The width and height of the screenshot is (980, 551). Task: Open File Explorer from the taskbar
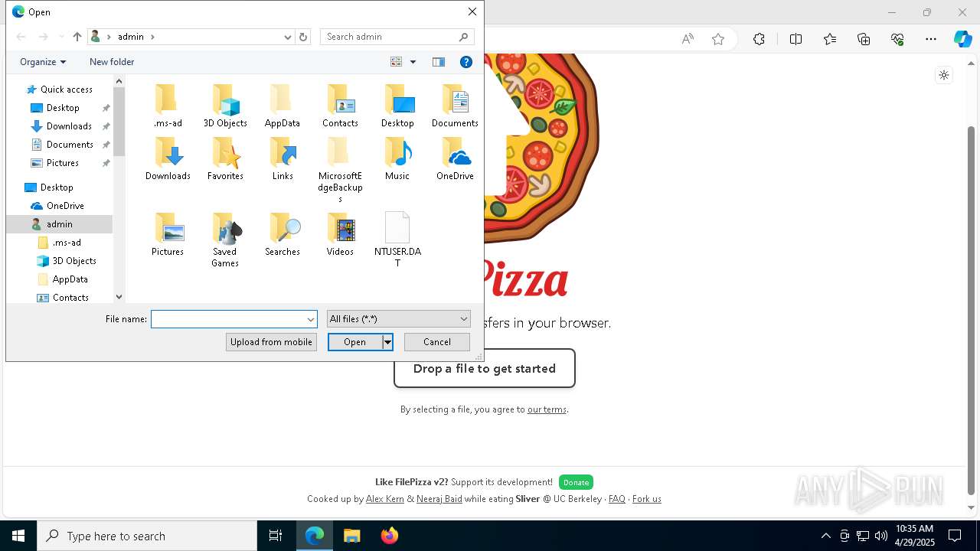click(352, 536)
